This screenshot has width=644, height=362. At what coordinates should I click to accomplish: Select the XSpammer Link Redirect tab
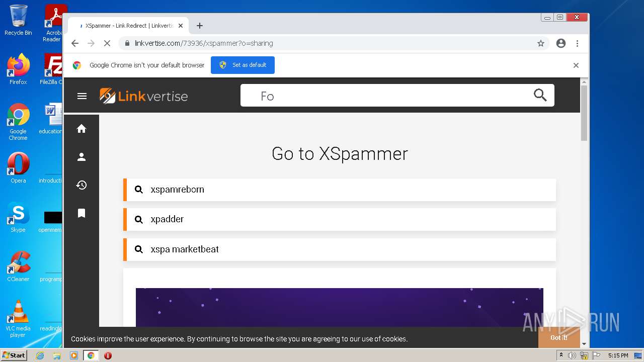tap(128, 26)
